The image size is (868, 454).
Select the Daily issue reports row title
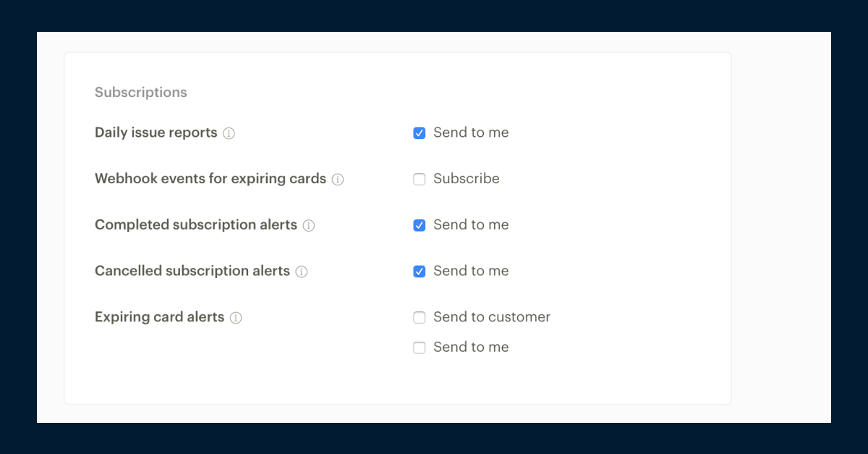click(156, 133)
